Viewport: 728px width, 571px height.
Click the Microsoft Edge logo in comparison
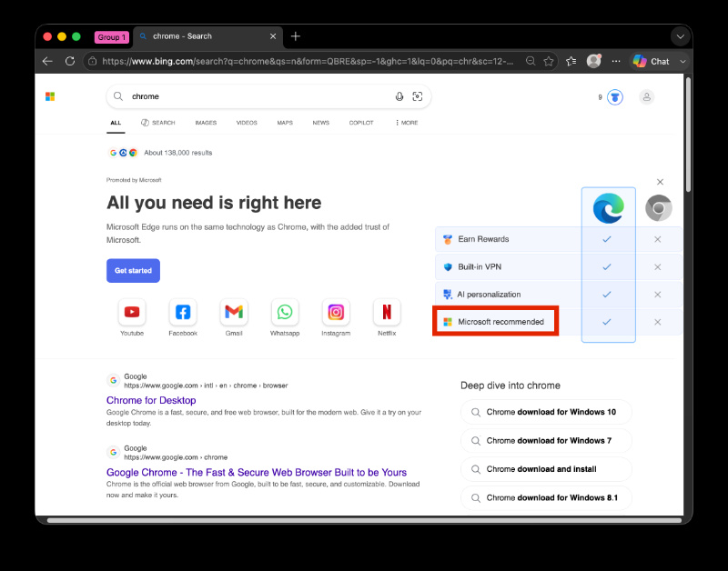click(608, 208)
